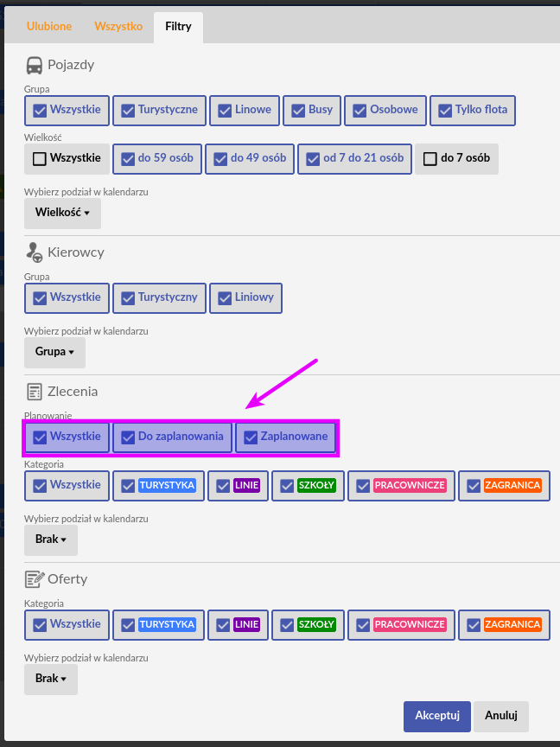Click the orders list icon beside Zlecenia
The width and height of the screenshot is (560, 747).
[35, 392]
